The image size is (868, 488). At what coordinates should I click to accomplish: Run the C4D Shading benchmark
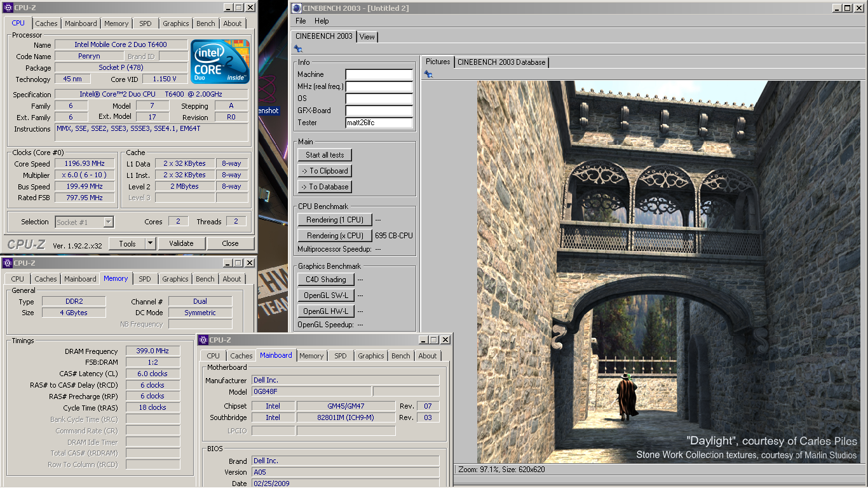pos(325,280)
